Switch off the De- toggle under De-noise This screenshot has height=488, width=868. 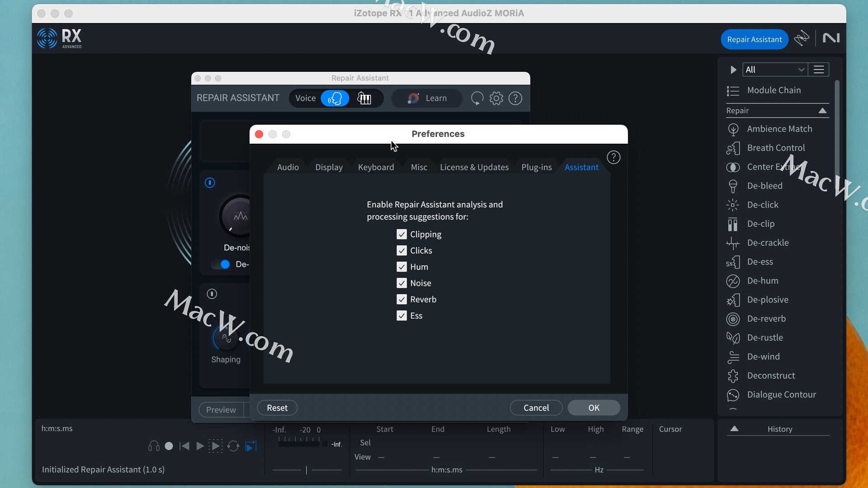pos(221,265)
